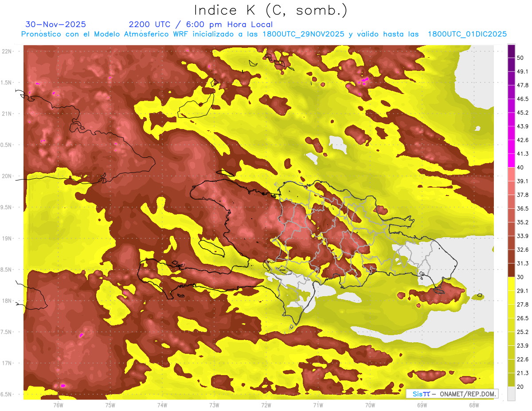The image size is (532, 411).
Task: Click the '21N' latitude label
Action: [7, 114]
